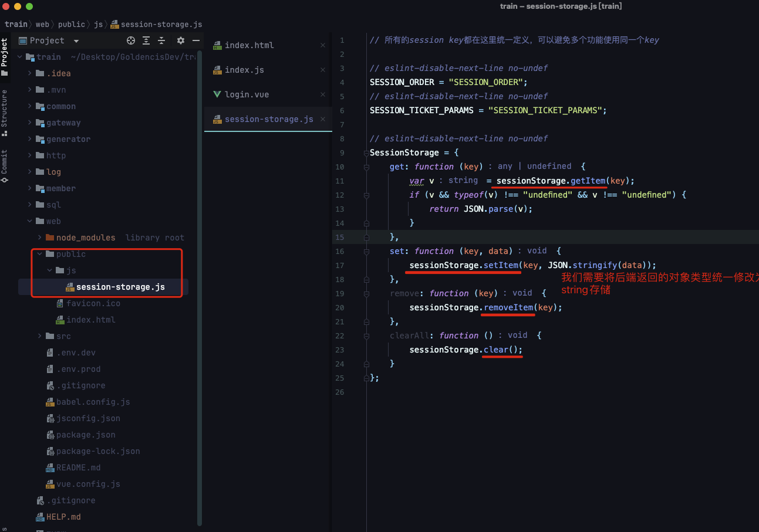
Task: Select session-storage.js in the project tree
Action: [x=103, y=287]
